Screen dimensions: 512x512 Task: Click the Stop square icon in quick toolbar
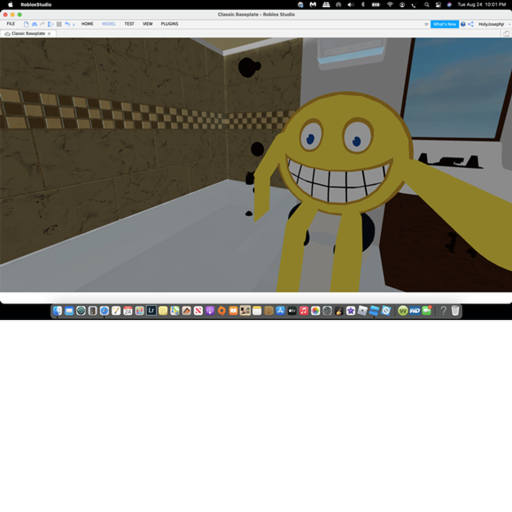pos(59,24)
